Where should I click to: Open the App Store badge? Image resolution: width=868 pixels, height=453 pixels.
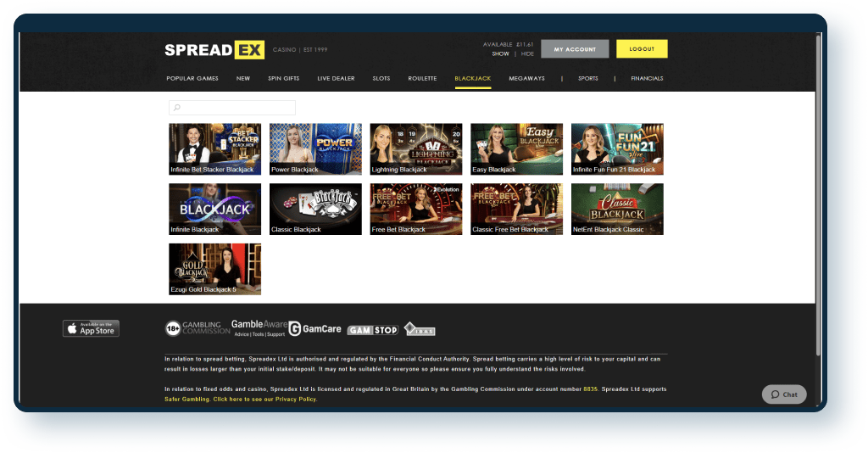(x=91, y=328)
